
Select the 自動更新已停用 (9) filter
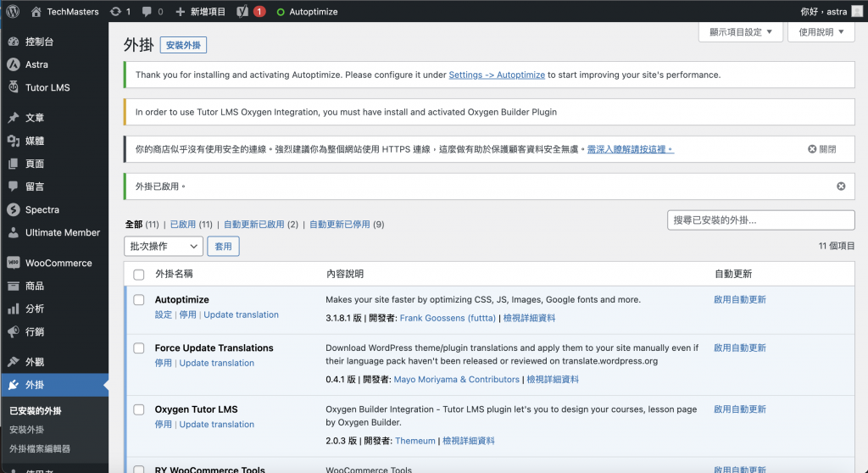(347, 225)
